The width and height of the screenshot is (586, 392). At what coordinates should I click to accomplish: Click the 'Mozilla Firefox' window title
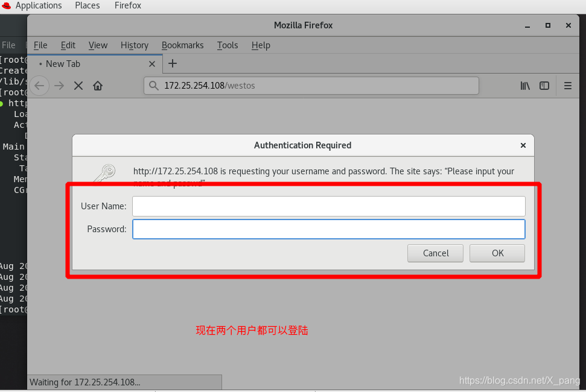303,25
